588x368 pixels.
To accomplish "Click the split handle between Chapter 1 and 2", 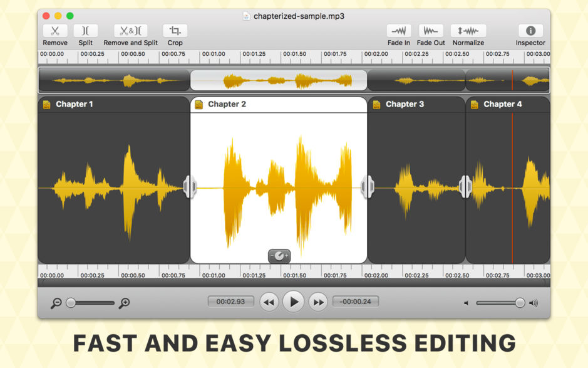I will [190, 187].
